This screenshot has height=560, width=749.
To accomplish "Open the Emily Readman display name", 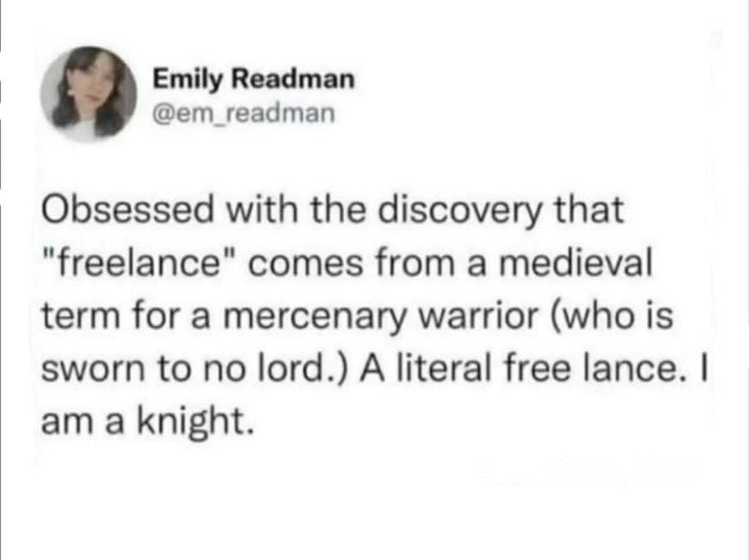I will [x=253, y=80].
